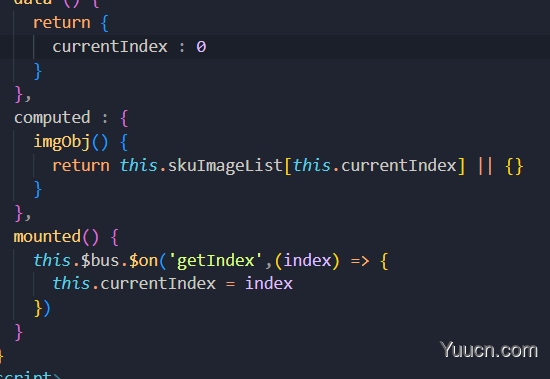Click the $on method call
This screenshot has height=379, width=550.
click(143, 260)
